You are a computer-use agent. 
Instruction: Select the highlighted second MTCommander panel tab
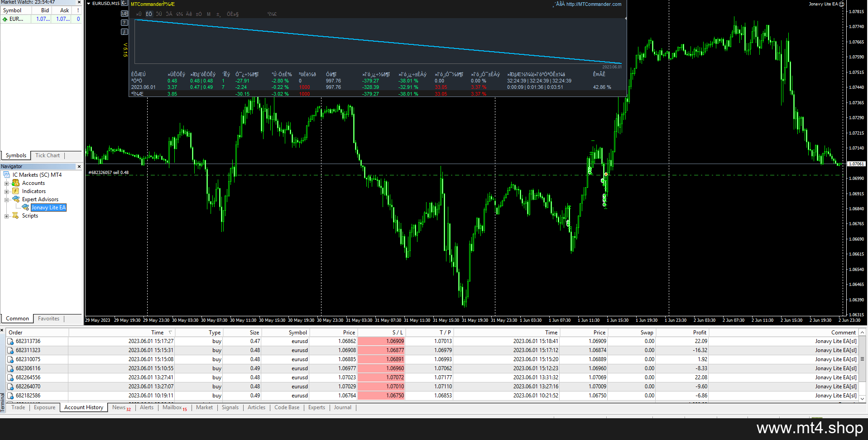coord(149,14)
